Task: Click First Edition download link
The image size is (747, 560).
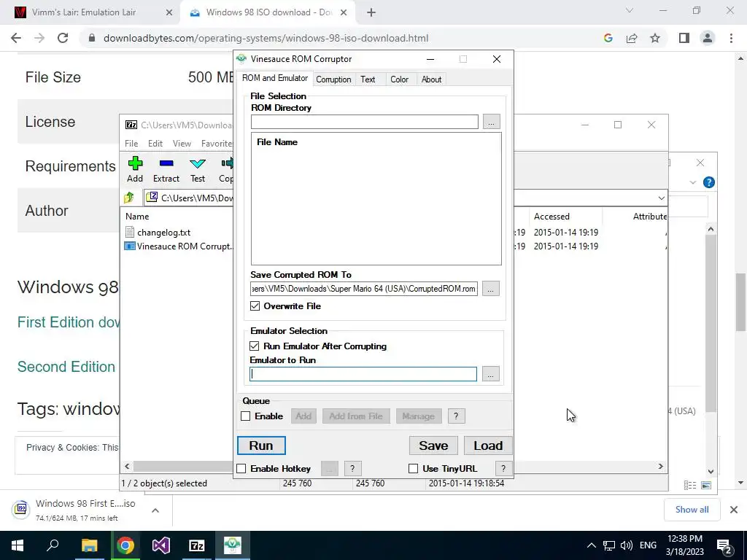Action: coord(69,322)
